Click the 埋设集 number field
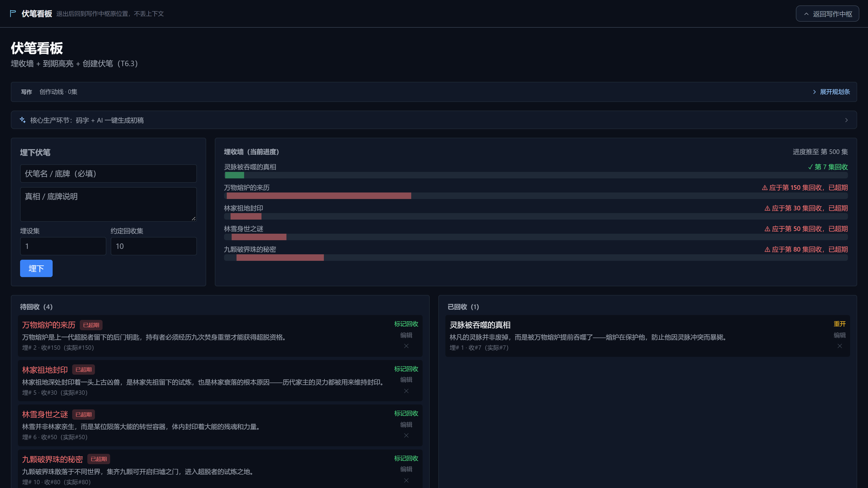868x488 pixels. coord(63,246)
